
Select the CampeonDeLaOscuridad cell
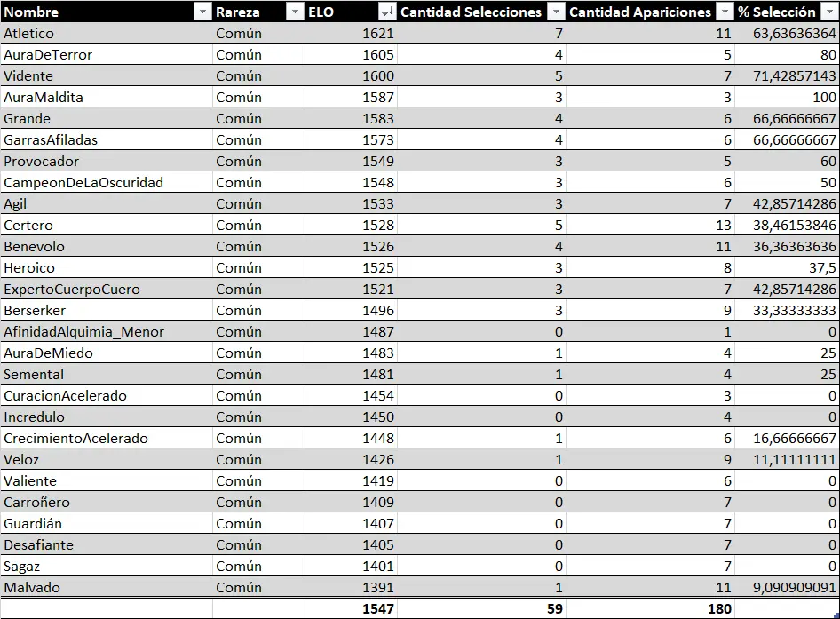[107, 183]
